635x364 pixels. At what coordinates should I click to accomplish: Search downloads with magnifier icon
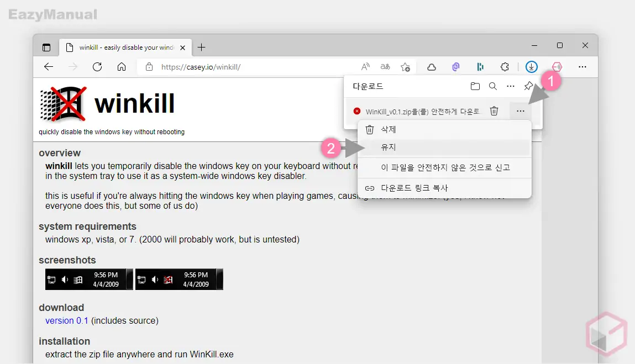(x=492, y=86)
